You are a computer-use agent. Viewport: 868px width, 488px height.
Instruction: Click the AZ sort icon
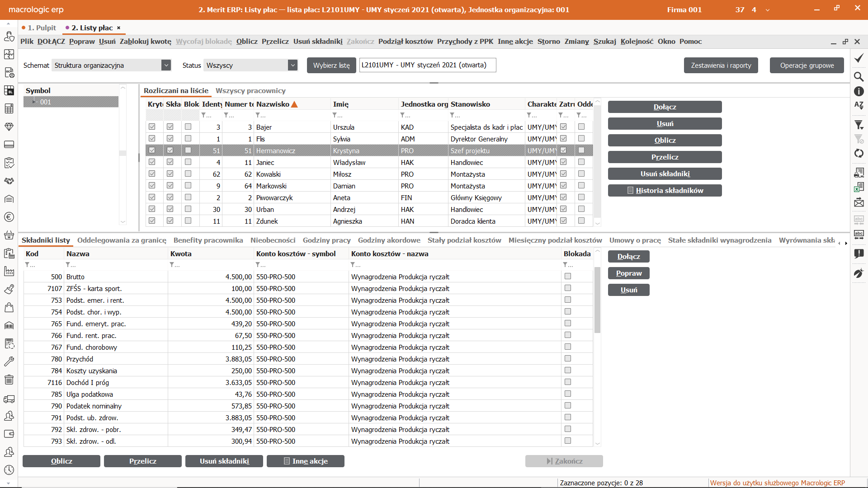[x=859, y=105]
